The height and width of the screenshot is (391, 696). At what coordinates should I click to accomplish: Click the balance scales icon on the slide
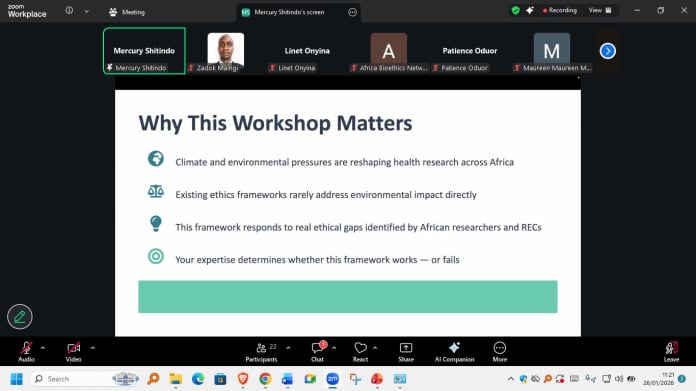coord(156,191)
